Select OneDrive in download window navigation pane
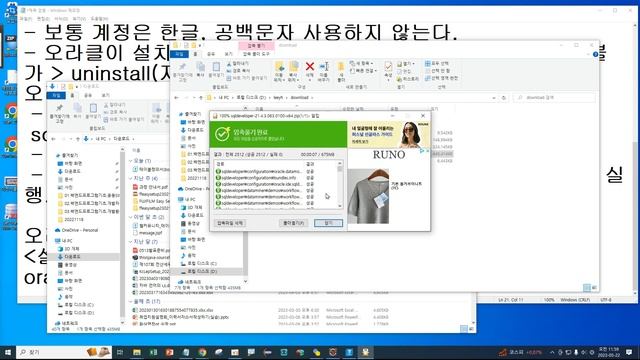640x360 pixels. [x=197, y=189]
